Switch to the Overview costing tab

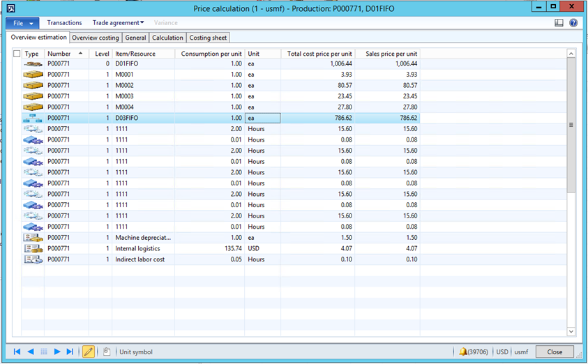(x=96, y=38)
